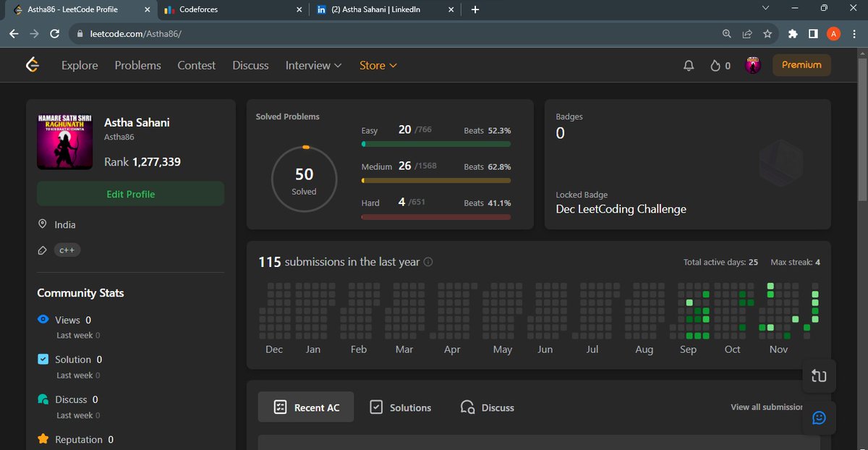Open the floating chat feedback button
This screenshot has height=450, width=868.
[819, 418]
